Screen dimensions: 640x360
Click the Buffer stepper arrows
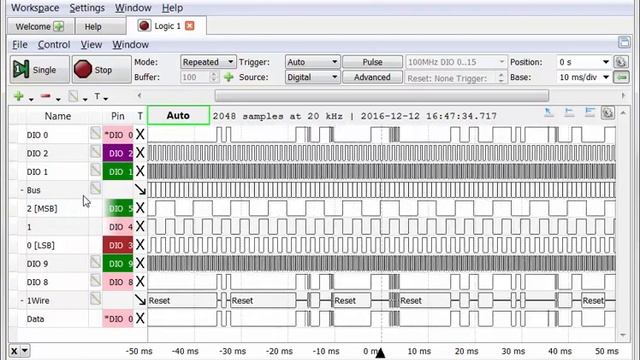click(x=214, y=77)
